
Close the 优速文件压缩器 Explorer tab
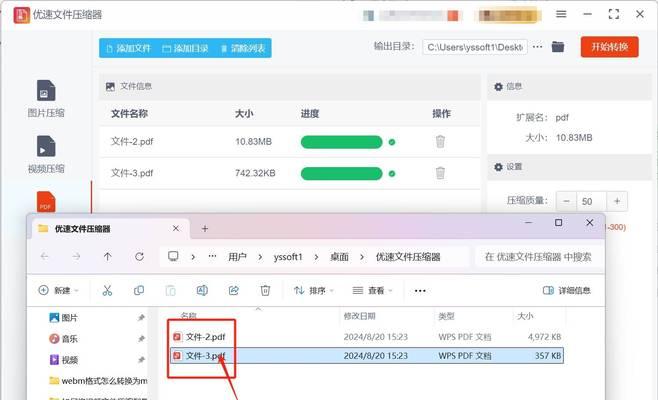(176, 228)
